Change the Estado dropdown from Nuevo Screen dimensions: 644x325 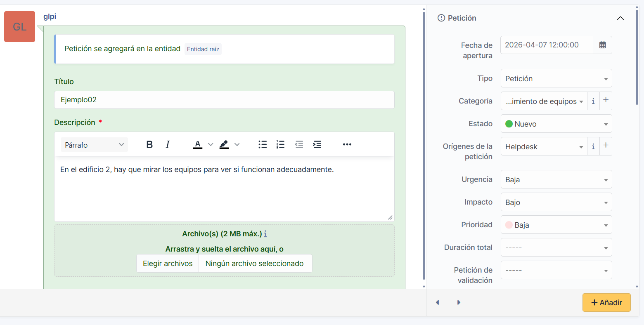[556, 124]
